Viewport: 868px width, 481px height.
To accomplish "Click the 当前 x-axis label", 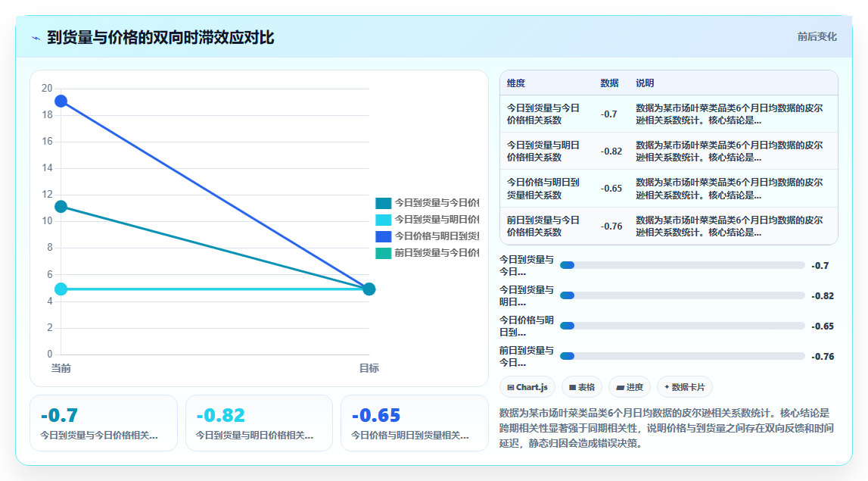I will (61, 368).
